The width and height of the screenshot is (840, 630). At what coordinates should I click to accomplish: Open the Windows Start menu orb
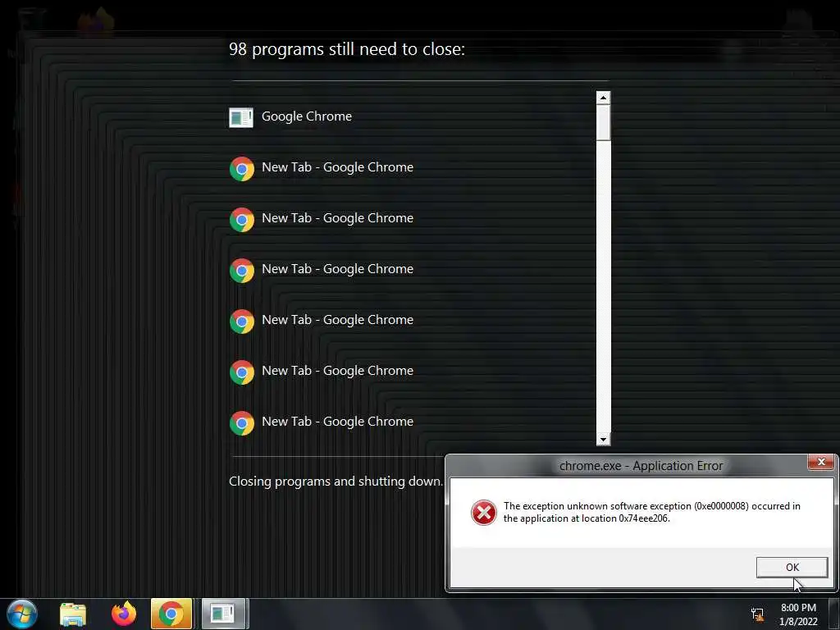pos(22,614)
